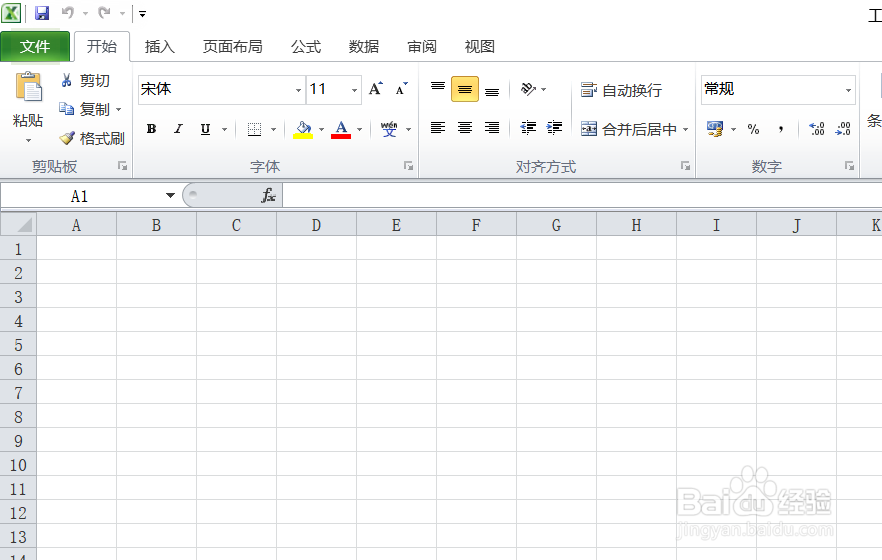Click the select-all corner of the grid
Screen dimensions: 882x560
[19, 225]
